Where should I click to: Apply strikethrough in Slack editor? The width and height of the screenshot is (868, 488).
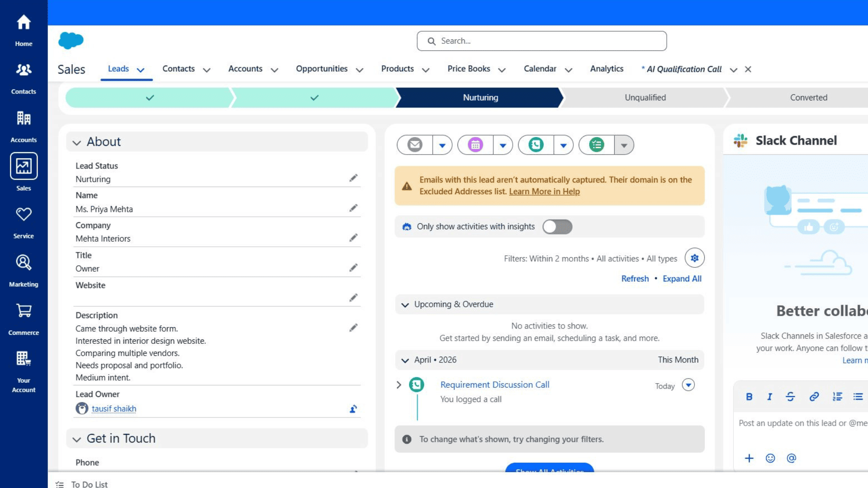click(790, 397)
